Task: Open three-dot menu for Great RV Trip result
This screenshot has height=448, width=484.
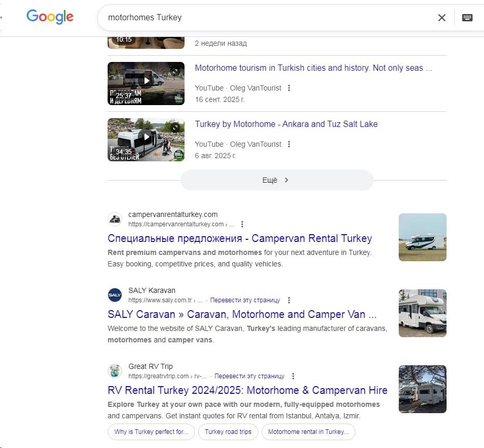Action: click(293, 376)
